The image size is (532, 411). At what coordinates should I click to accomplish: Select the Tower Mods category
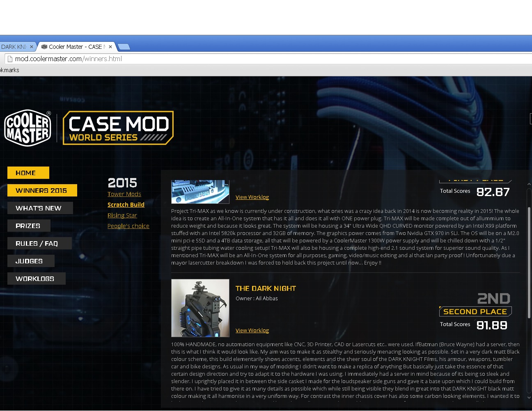(124, 194)
